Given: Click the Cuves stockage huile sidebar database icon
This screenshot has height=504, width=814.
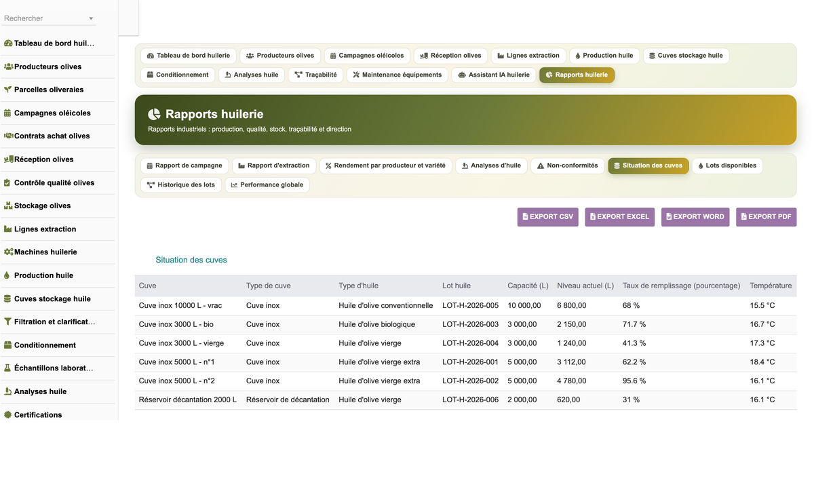Looking at the screenshot, I should 7,298.
